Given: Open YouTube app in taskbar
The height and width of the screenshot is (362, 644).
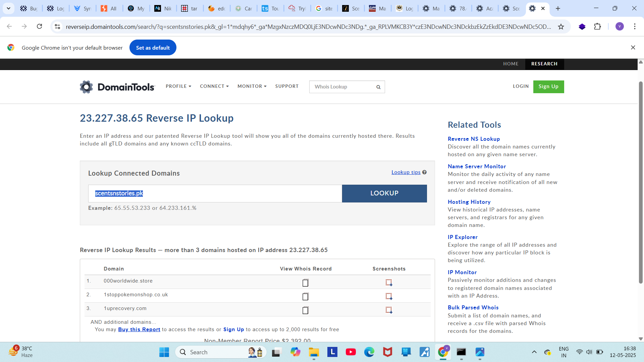Looking at the screenshot, I should pos(351,352).
